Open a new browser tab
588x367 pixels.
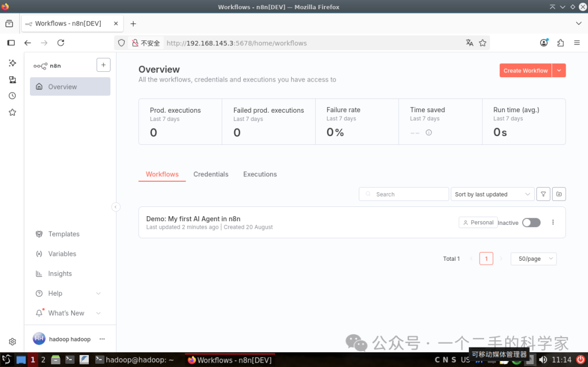(133, 23)
